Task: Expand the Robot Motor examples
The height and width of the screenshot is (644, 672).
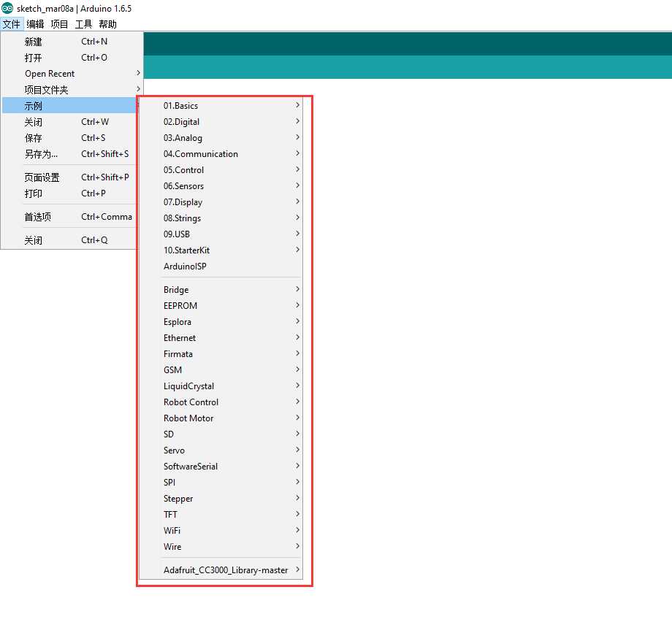Action: (x=221, y=418)
